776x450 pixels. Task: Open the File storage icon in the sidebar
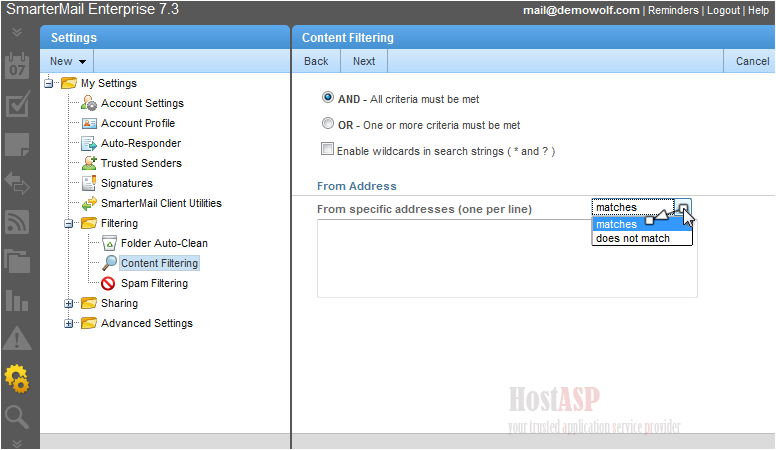pyautogui.click(x=17, y=260)
